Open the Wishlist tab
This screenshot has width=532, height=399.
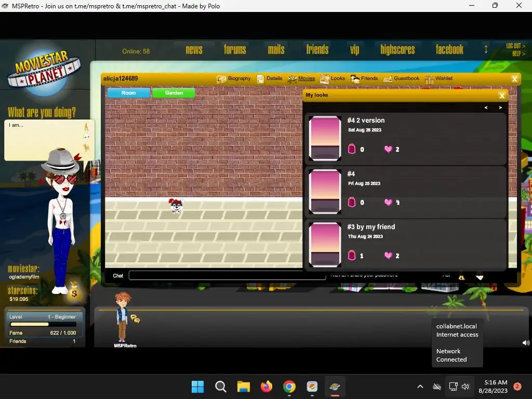(x=438, y=79)
